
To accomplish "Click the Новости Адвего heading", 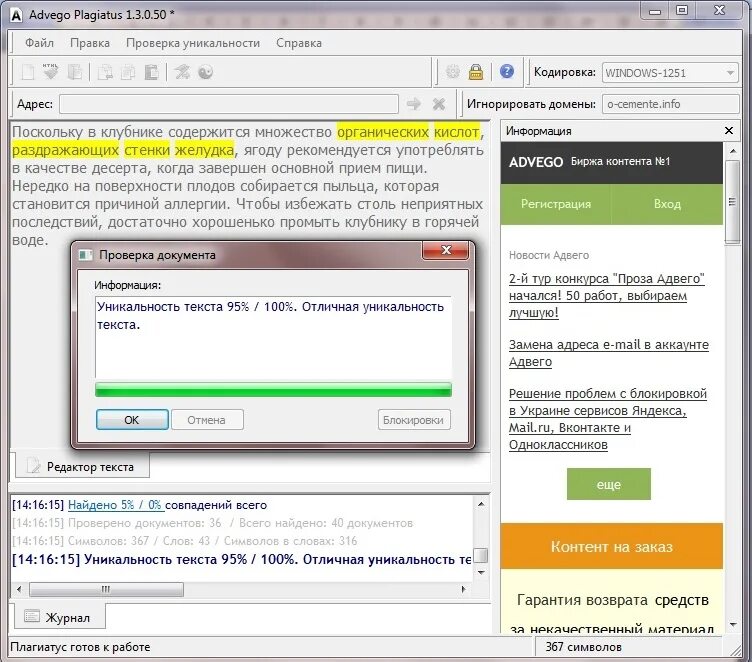I will click(x=549, y=255).
